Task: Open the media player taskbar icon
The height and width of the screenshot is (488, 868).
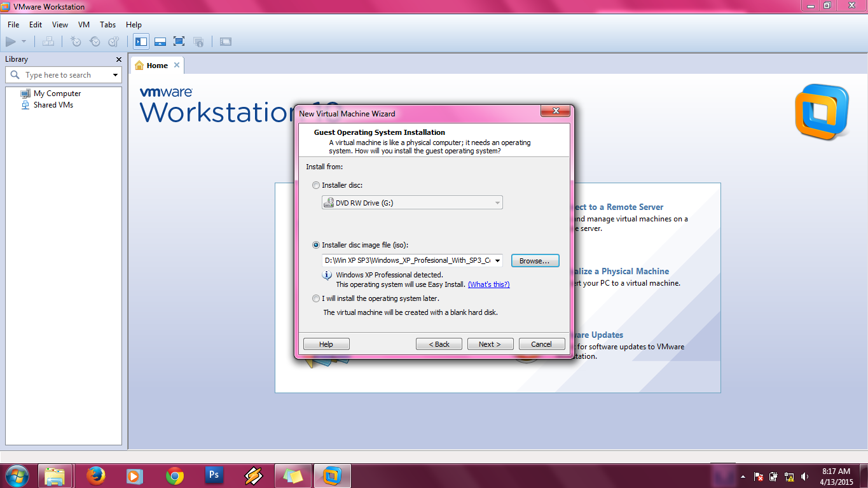Action: tap(135, 476)
